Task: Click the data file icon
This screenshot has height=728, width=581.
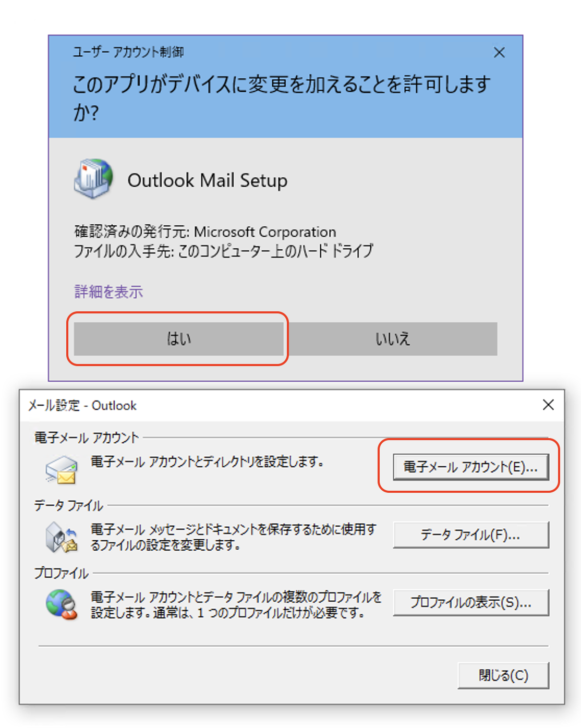Action: [x=61, y=538]
